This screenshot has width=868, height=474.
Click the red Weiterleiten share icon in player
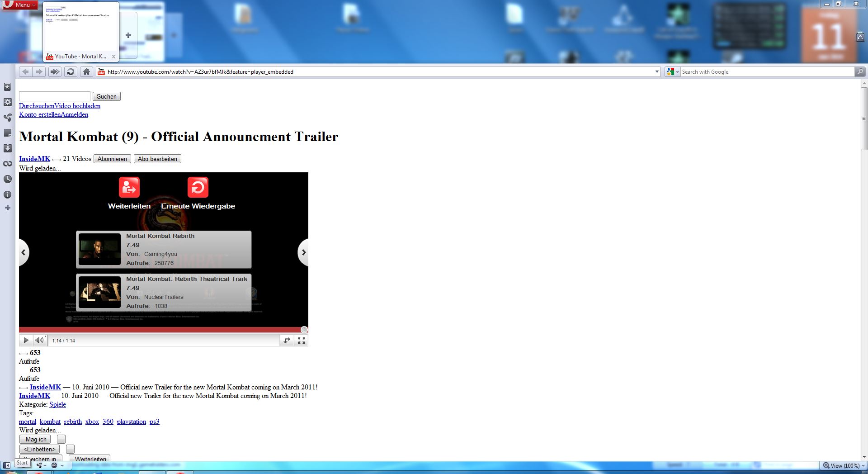(129, 187)
